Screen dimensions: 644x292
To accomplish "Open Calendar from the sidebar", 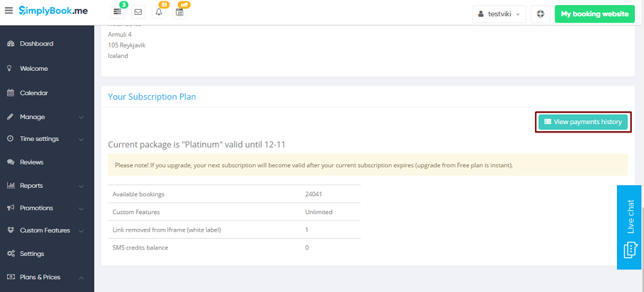I will coord(33,93).
